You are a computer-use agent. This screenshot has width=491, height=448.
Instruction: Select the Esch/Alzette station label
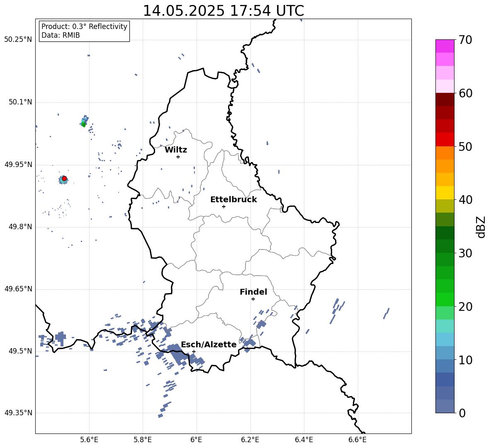[x=209, y=344]
